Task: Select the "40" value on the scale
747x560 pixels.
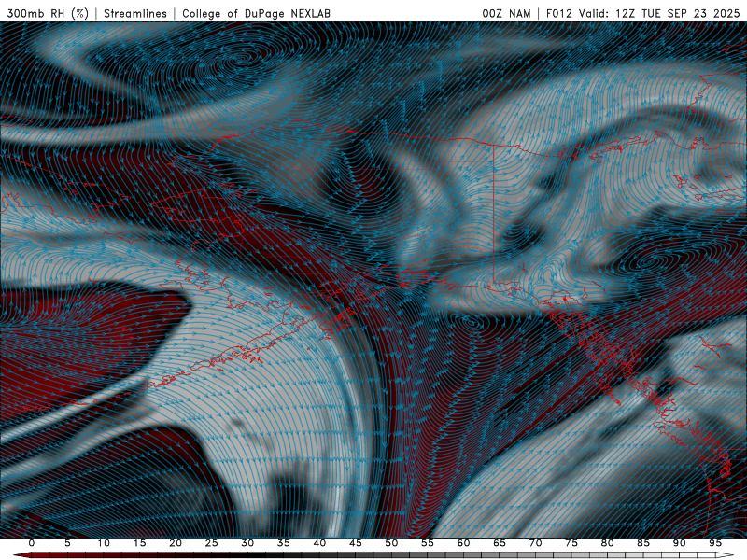Action: (319, 543)
